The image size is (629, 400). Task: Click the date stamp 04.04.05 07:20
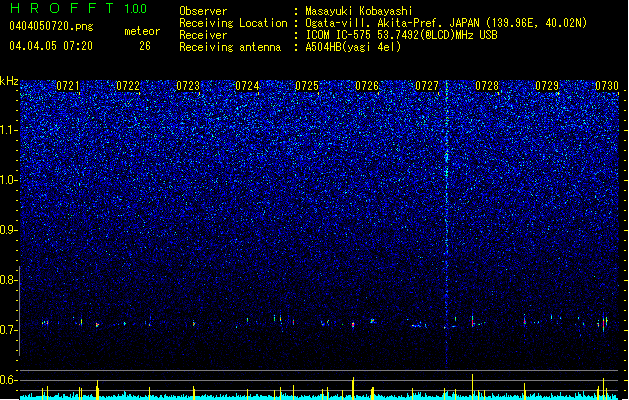(x=51, y=46)
